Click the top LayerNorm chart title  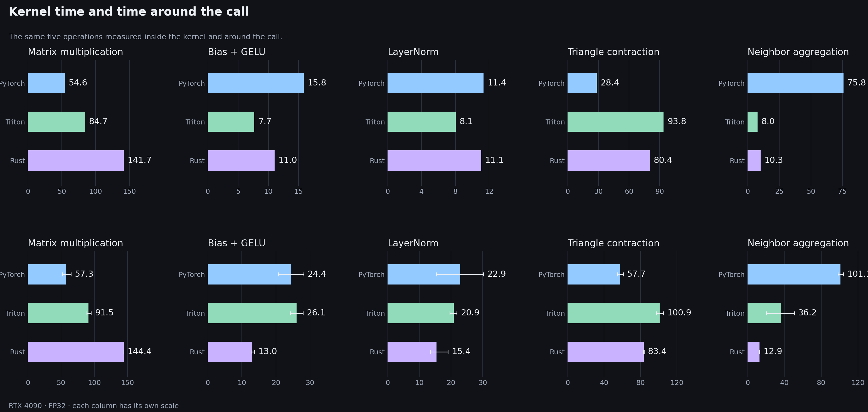[413, 52]
